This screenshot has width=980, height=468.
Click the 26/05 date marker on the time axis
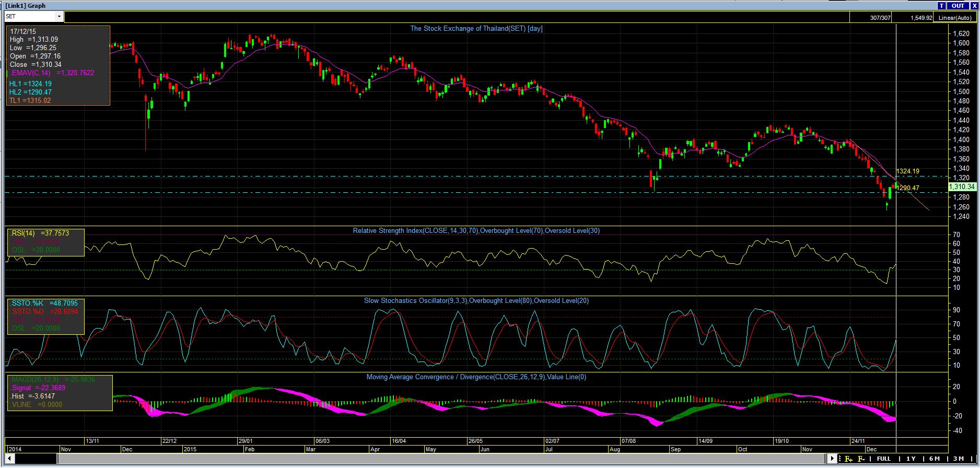tap(475, 441)
